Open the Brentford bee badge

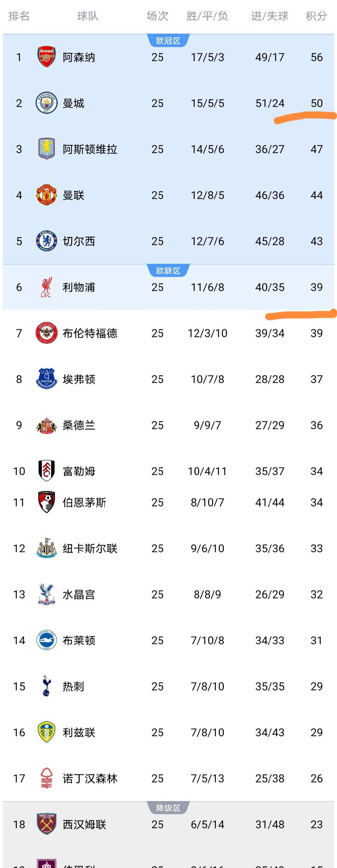point(46,333)
